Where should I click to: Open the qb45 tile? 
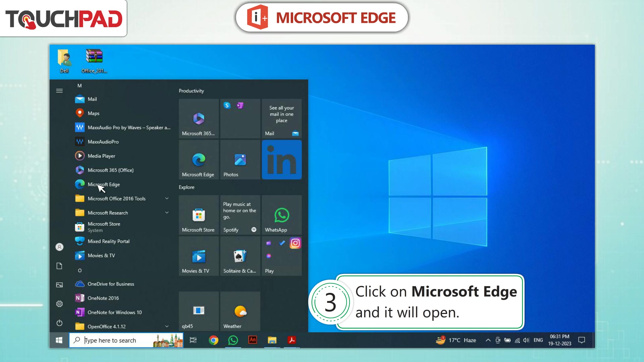click(x=199, y=311)
